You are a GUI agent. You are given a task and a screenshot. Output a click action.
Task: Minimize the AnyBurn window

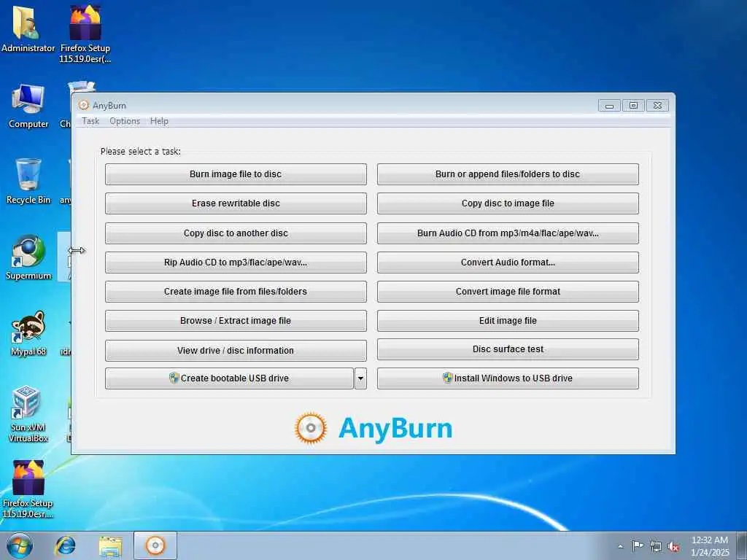(x=609, y=105)
